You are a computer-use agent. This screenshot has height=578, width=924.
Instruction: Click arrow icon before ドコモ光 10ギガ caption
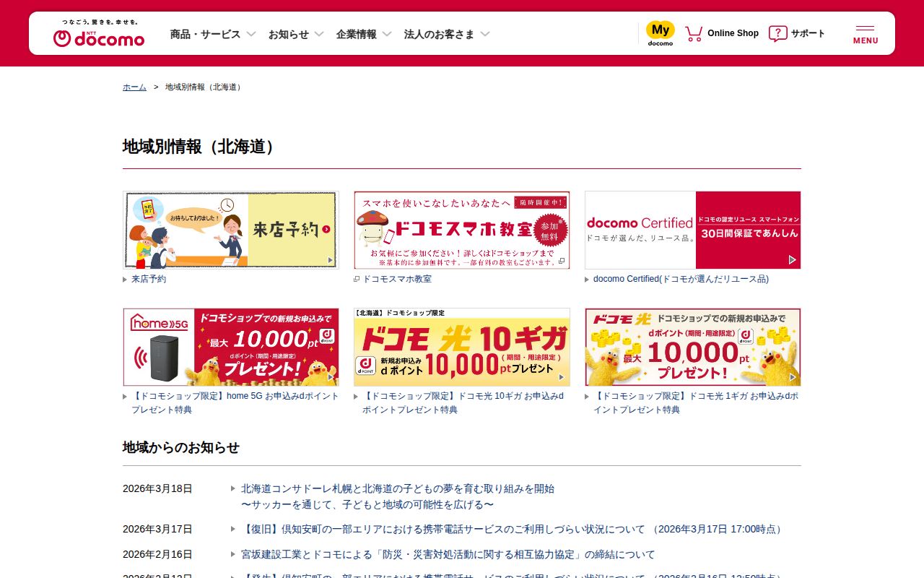coord(356,397)
